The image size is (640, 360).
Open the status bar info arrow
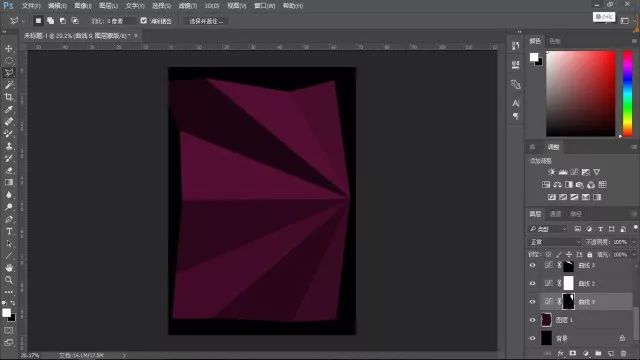[x=124, y=356]
